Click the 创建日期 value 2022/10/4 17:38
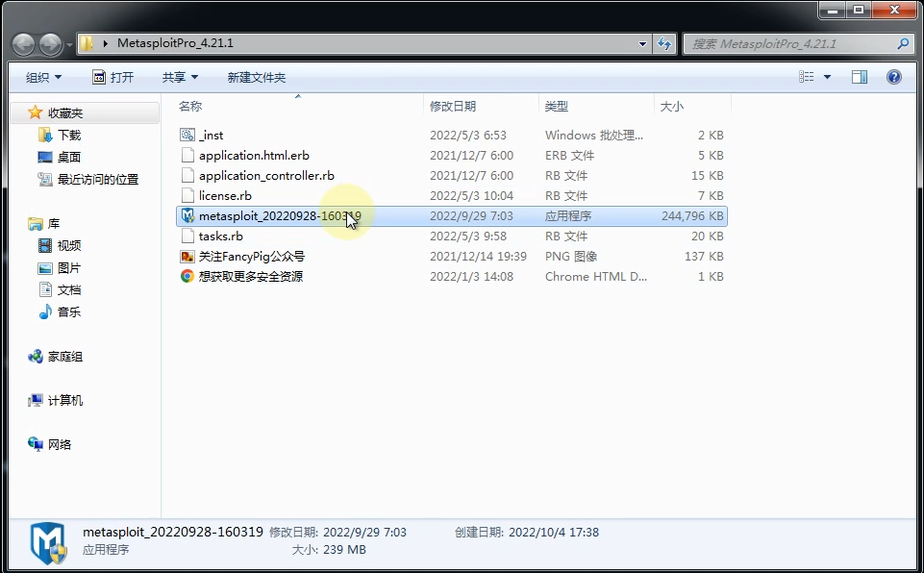This screenshot has height=573, width=924. click(x=553, y=532)
